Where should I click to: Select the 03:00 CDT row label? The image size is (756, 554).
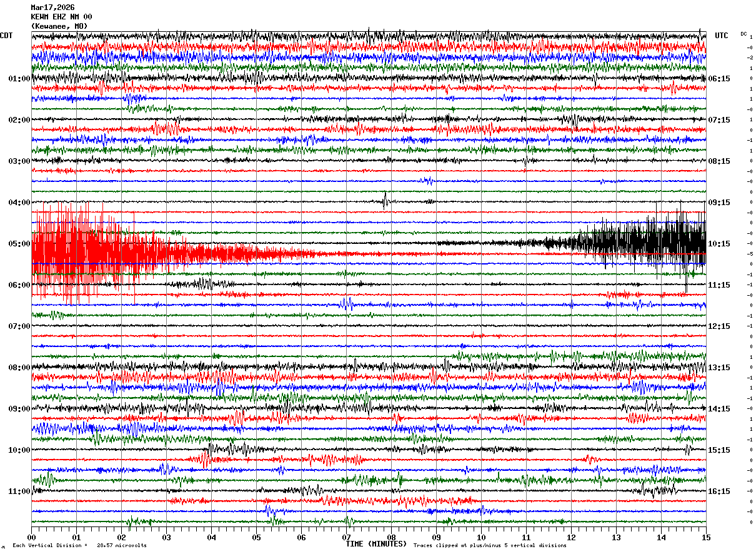click(x=19, y=161)
